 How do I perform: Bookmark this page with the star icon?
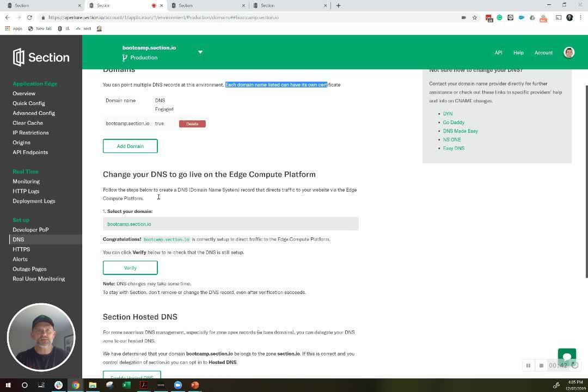pos(475,17)
